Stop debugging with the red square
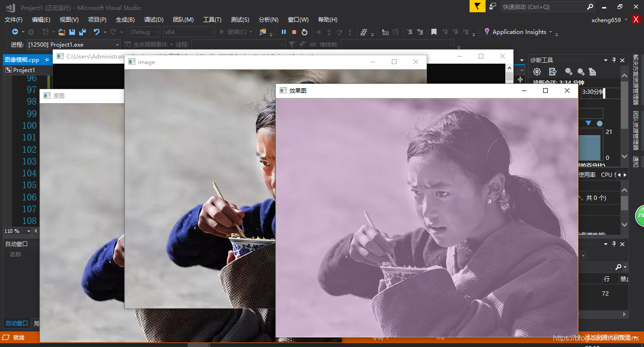This screenshot has height=347, width=644. [294, 32]
